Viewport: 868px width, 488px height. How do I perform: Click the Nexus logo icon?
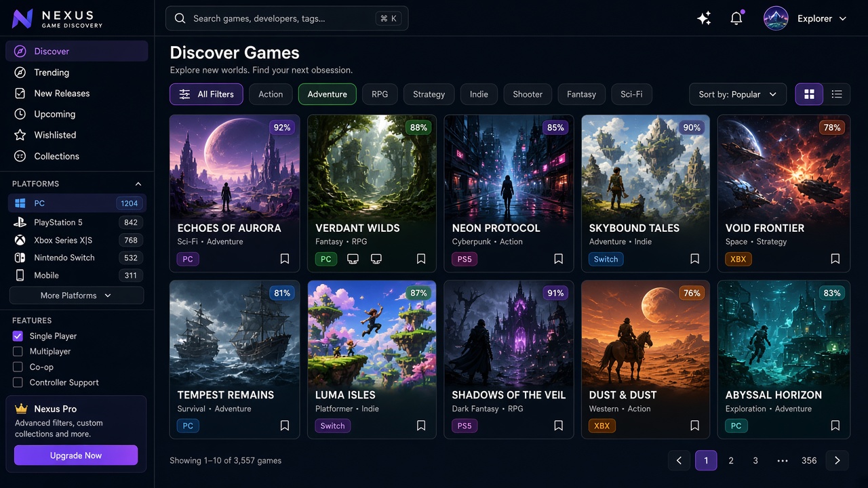tap(22, 18)
